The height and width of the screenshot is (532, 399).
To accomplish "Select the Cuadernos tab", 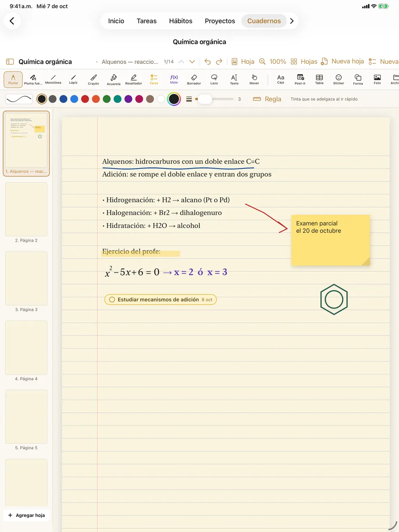I will pyautogui.click(x=264, y=21).
